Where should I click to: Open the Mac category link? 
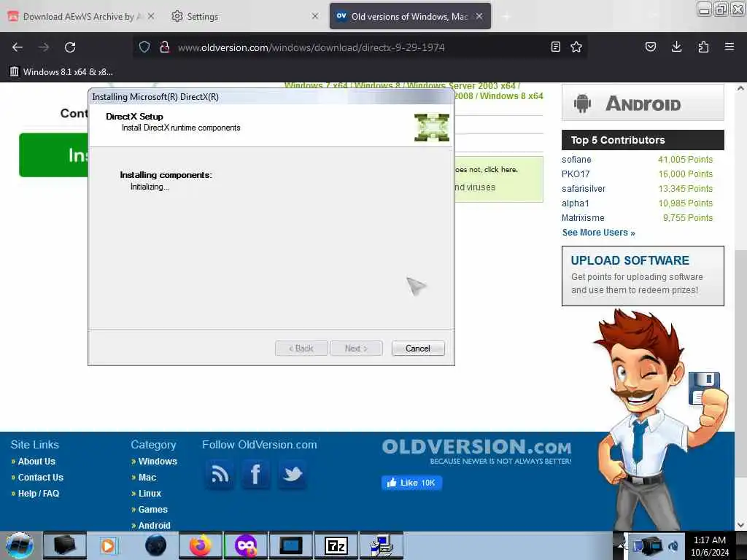(x=147, y=477)
